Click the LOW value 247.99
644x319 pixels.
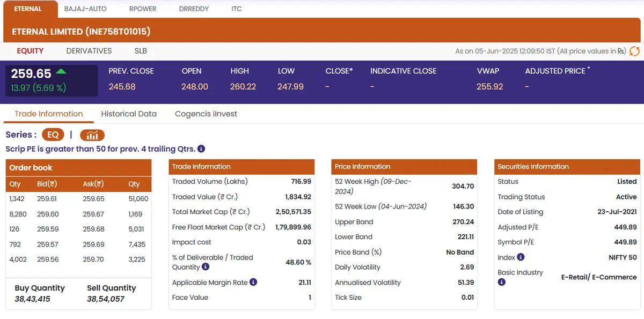[290, 86]
